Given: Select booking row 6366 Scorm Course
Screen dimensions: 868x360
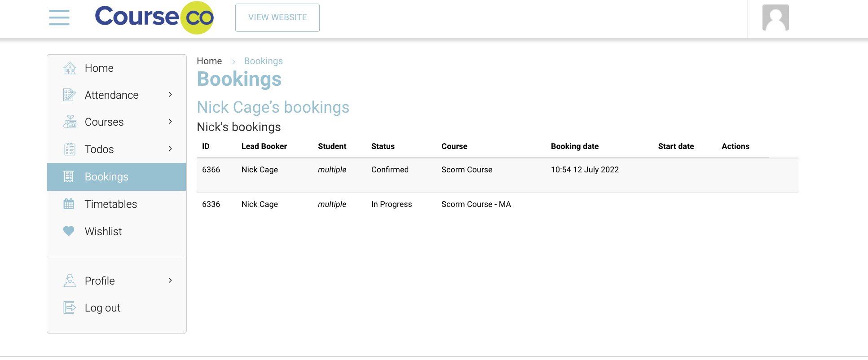Looking at the screenshot, I should click(x=467, y=170).
